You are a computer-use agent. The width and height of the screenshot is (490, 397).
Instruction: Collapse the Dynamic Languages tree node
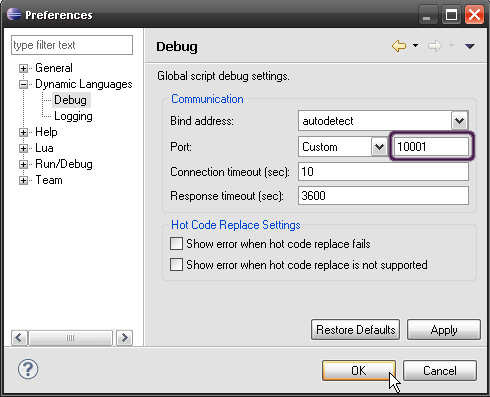23,84
